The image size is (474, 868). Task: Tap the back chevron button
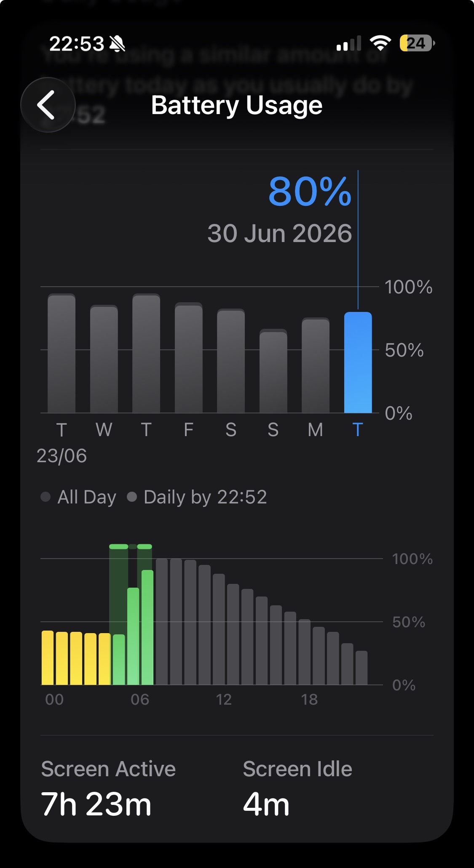point(48,105)
